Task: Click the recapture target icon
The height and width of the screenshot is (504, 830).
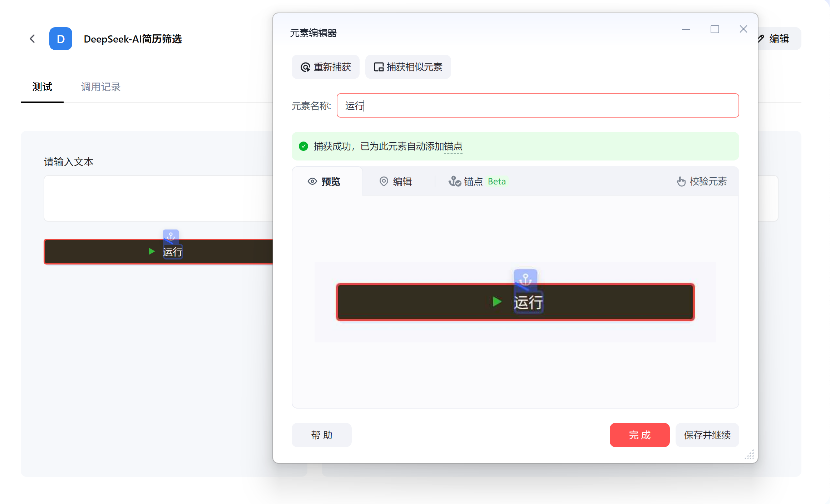Action: point(305,67)
